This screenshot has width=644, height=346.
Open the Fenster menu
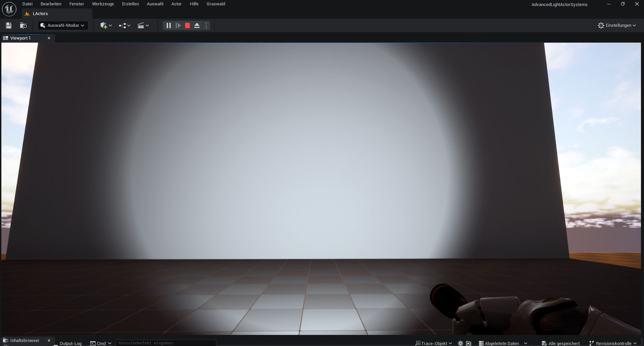[76, 4]
